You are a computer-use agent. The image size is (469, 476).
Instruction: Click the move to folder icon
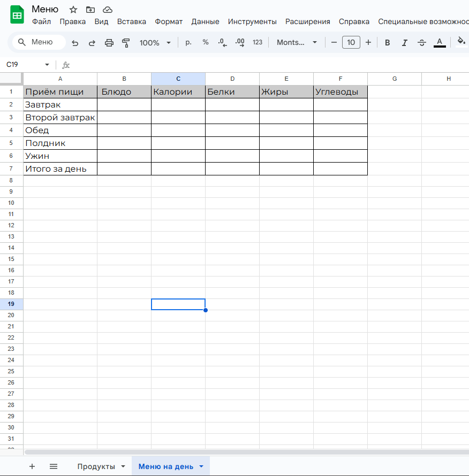coord(90,10)
